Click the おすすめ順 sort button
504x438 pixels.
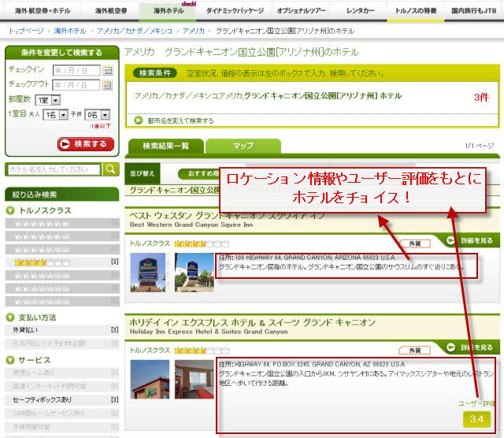[x=199, y=174]
